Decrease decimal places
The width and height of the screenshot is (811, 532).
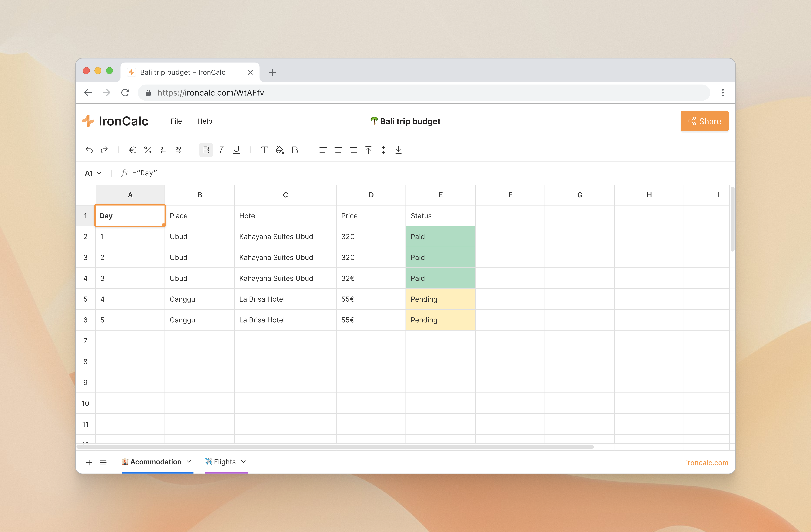[162, 150]
